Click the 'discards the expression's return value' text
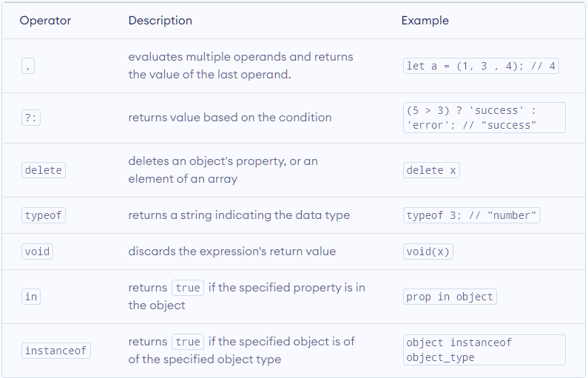 [x=232, y=252]
